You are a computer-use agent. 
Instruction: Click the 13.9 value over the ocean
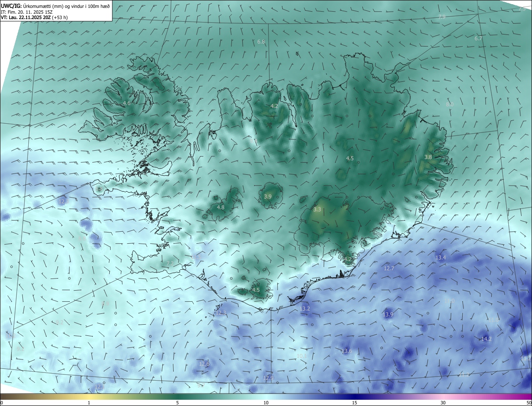coord(388,314)
